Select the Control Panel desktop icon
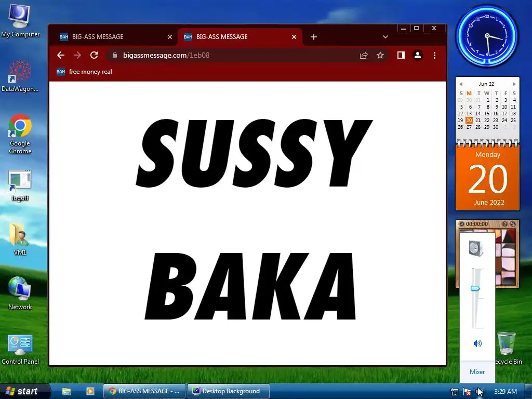Screen dimensions: 532x399 tap(20, 349)
